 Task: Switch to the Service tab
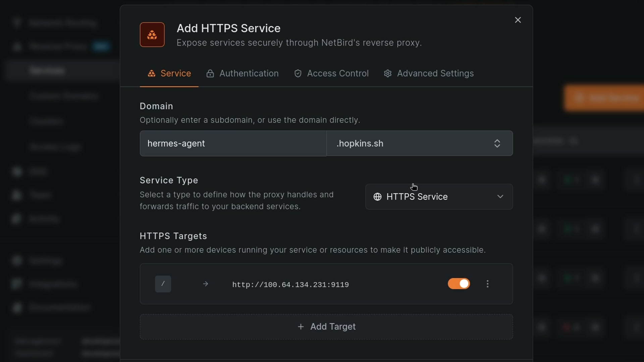coord(169,73)
